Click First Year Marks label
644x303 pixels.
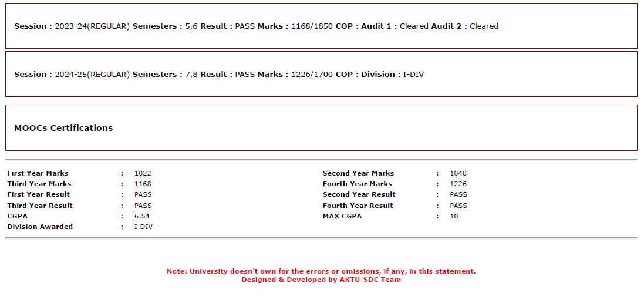pyautogui.click(x=38, y=173)
